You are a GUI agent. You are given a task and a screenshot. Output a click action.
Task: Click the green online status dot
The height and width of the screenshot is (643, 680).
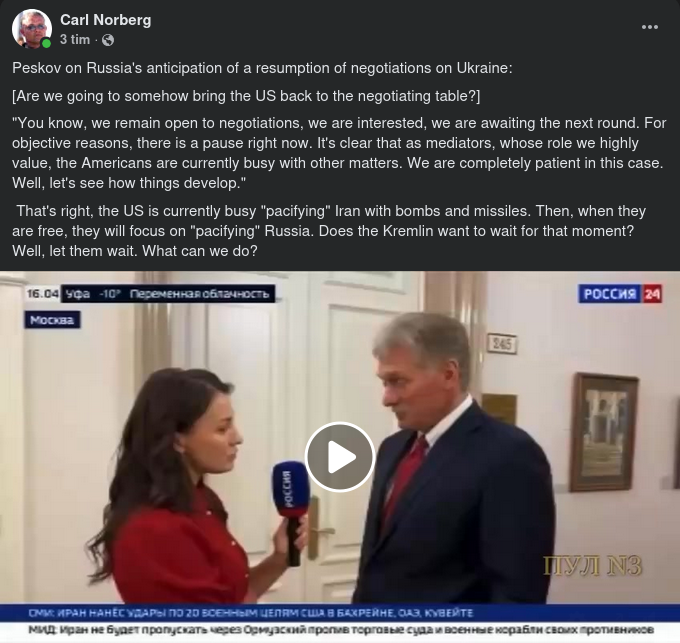46,43
